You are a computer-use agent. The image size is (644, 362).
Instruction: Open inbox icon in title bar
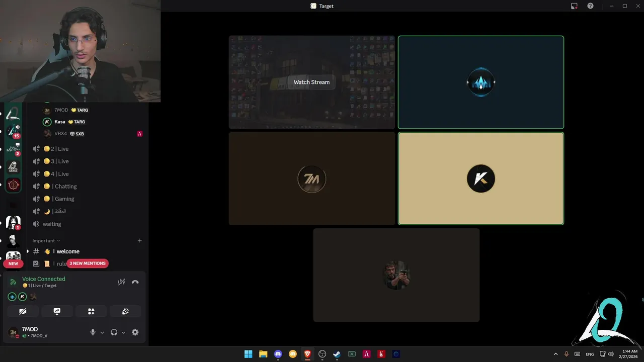[x=574, y=6]
